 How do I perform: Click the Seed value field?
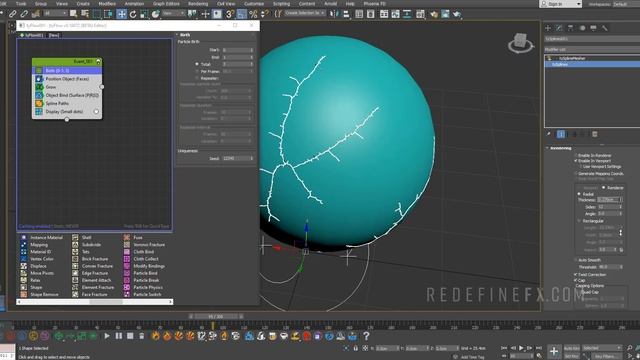pos(236,158)
